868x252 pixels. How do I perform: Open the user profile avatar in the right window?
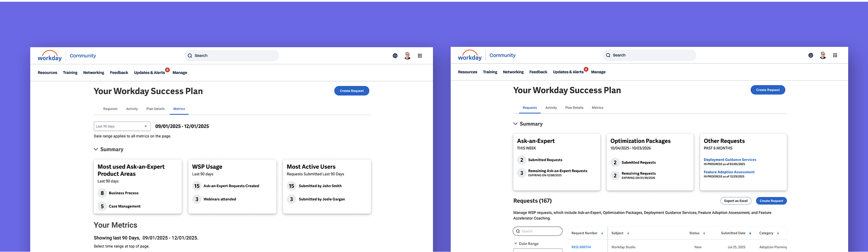pyautogui.click(x=823, y=55)
